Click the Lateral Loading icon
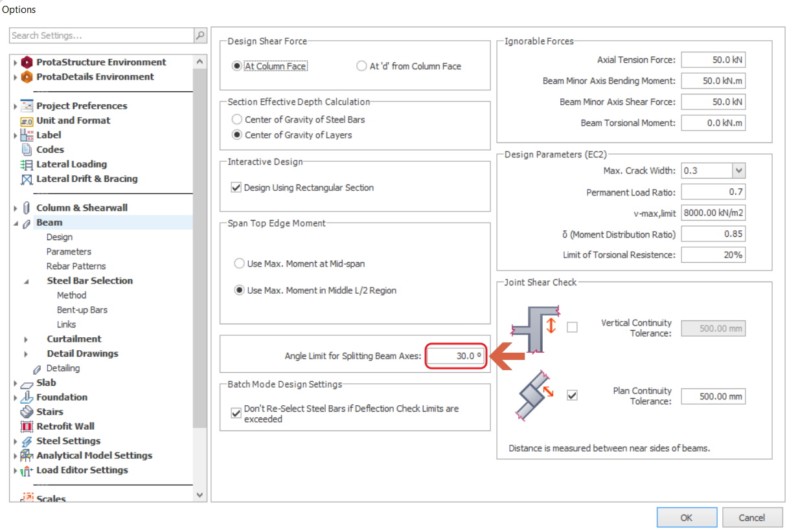Screen dimensions: 787x532 point(27,164)
